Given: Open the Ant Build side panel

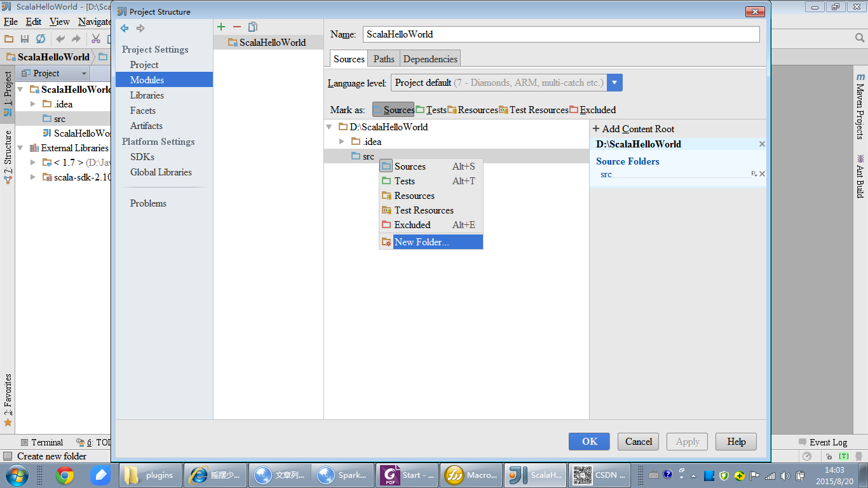Looking at the screenshot, I should [x=860, y=176].
